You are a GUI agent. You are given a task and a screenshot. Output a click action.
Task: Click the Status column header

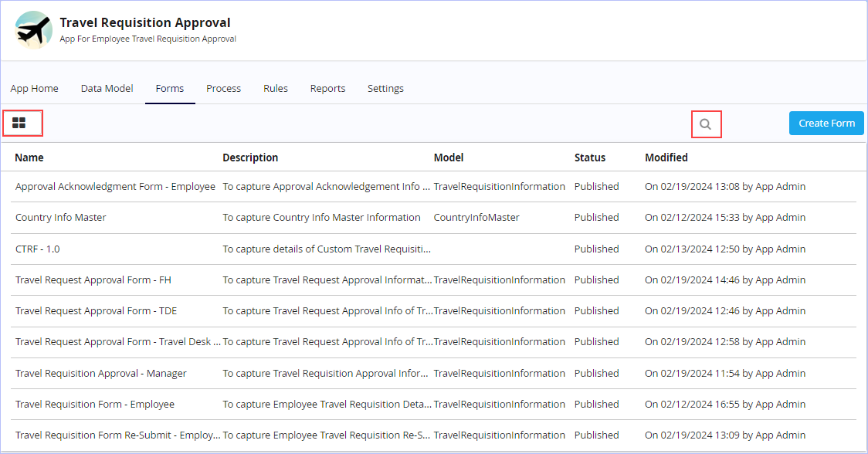coord(590,158)
